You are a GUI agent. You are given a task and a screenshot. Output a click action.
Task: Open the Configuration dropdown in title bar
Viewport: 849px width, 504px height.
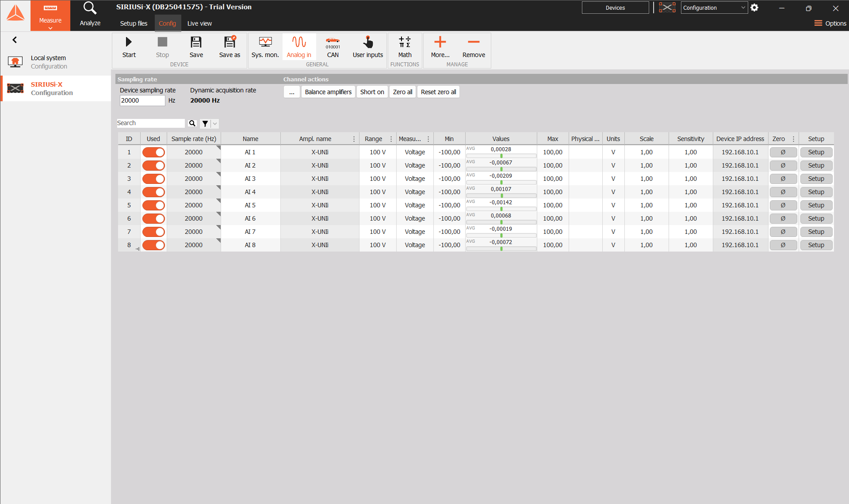pyautogui.click(x=714, y=8)
